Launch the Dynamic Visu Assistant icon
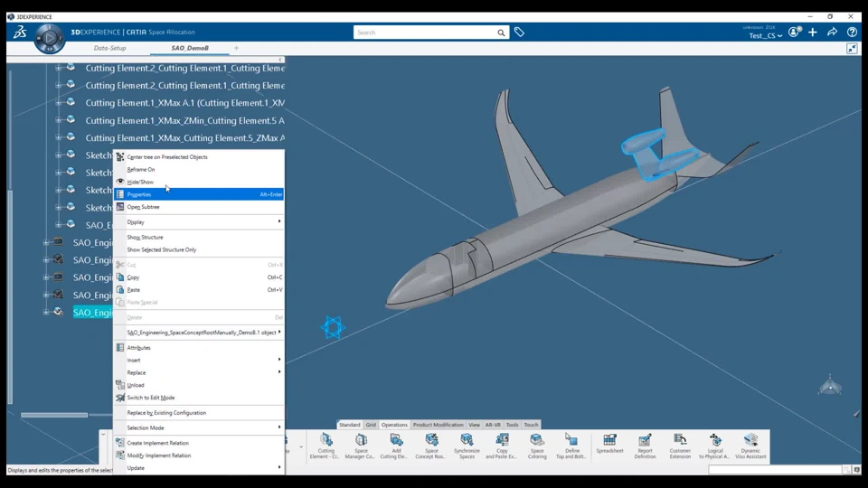The height and width of the screenshot is (488, 868). point(750,446)
